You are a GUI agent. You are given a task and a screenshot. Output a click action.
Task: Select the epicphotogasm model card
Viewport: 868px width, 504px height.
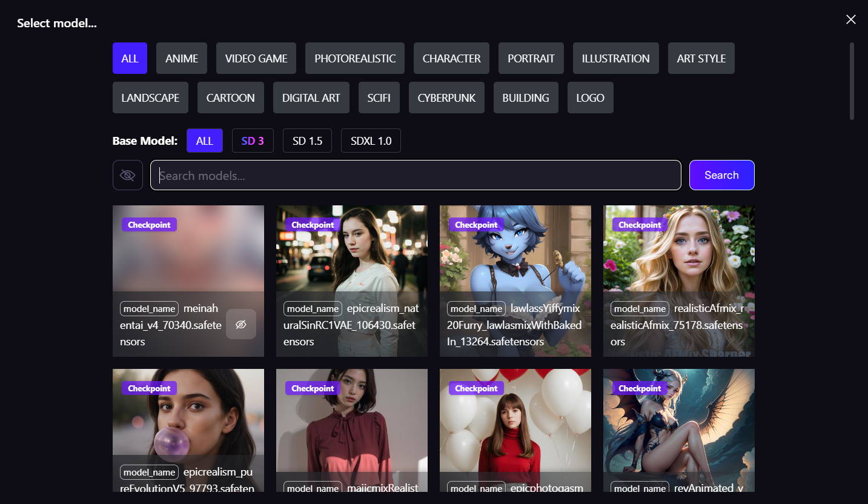tap(515, 430)
